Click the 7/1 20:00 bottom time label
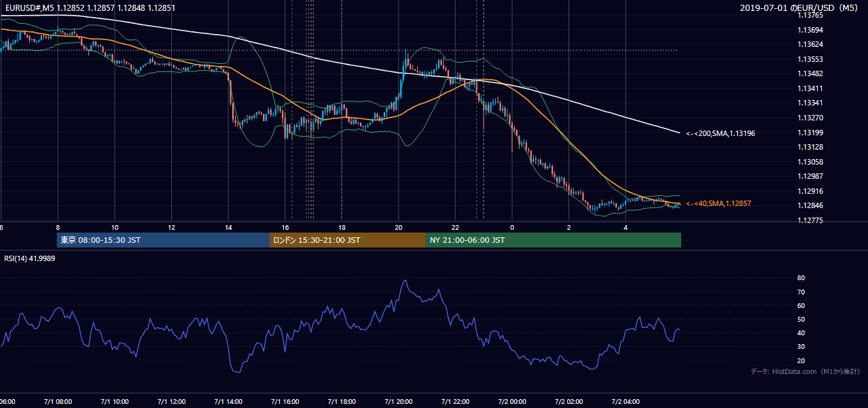868x408 pixels. (399, 401)
